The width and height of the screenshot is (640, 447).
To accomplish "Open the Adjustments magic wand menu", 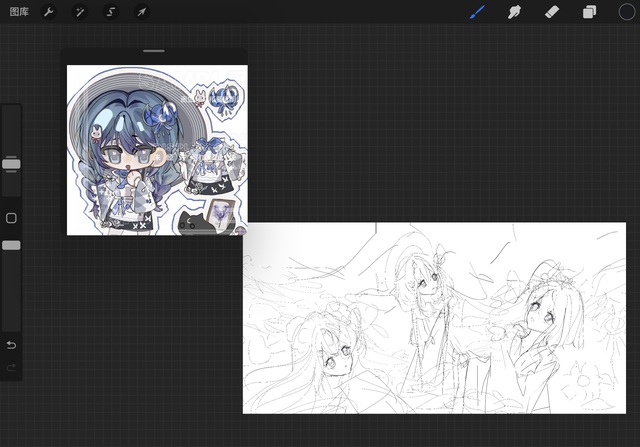I will (80, 12).
